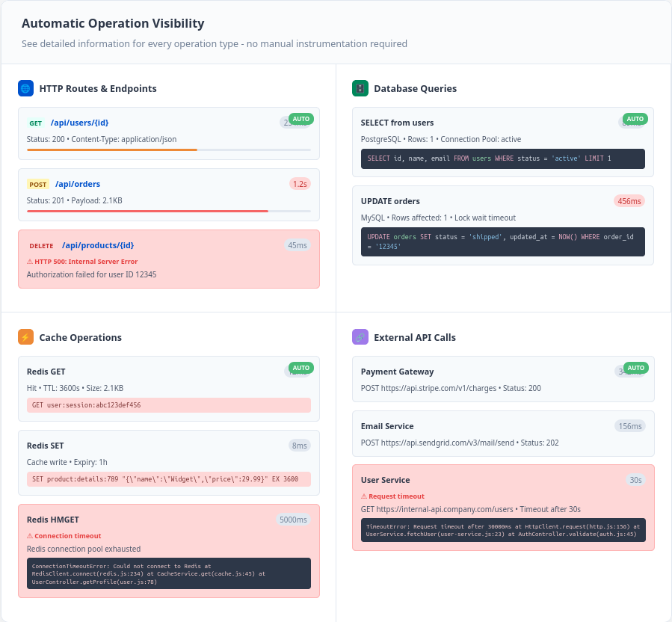Click the warning icon next to HTTP 500 error
The width and height of the screenshot is (672, 622).
tap(30, 262)
